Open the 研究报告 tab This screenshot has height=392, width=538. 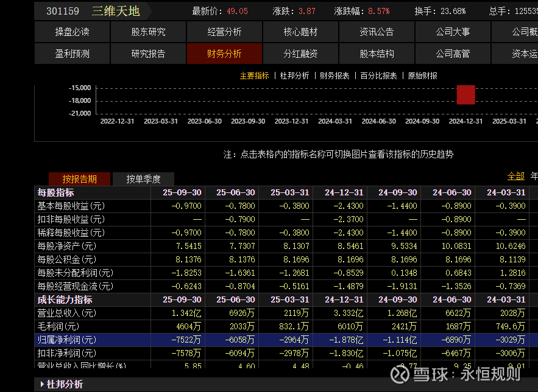point(148,54)
